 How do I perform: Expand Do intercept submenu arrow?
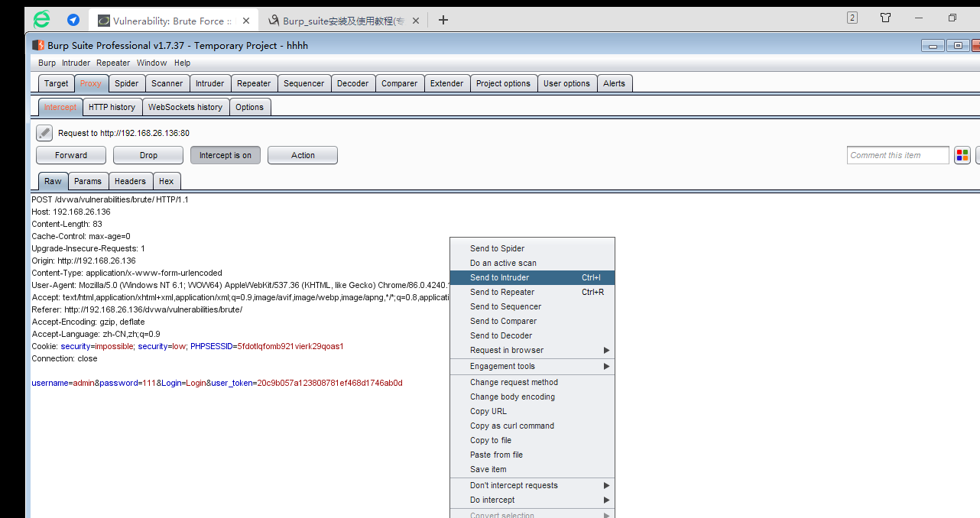pos(607,500)
